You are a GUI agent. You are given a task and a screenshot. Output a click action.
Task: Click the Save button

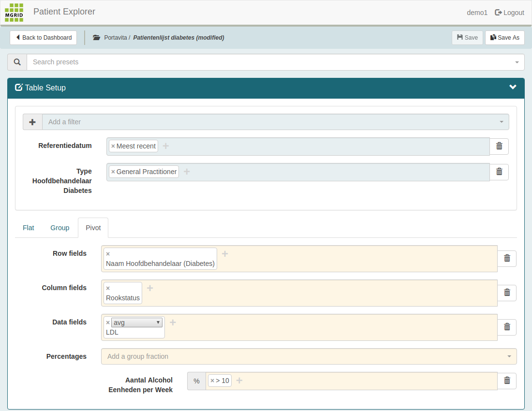[x=467, y=38]
